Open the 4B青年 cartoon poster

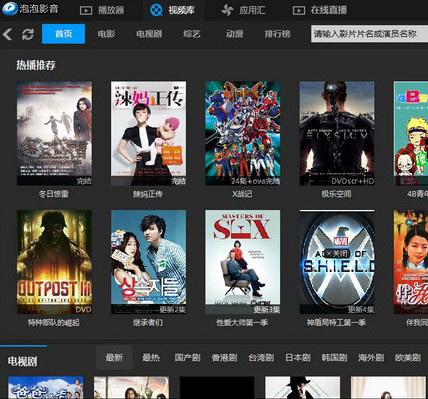point(411,133)
